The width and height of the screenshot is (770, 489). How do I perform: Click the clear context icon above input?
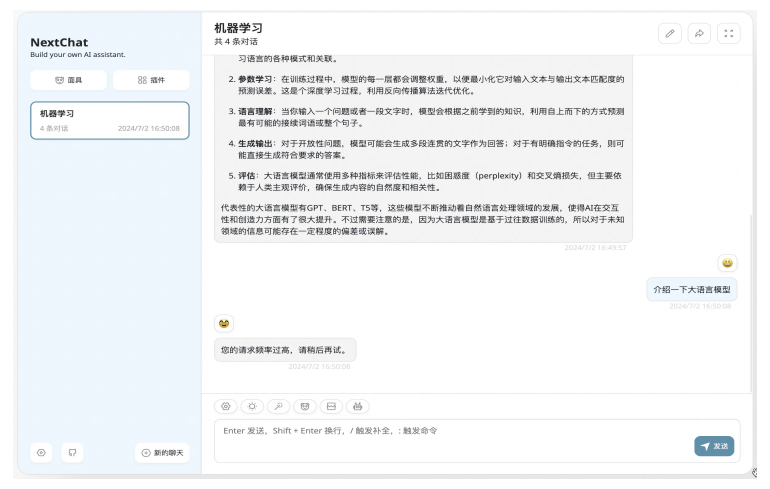[x=331, y=406]
